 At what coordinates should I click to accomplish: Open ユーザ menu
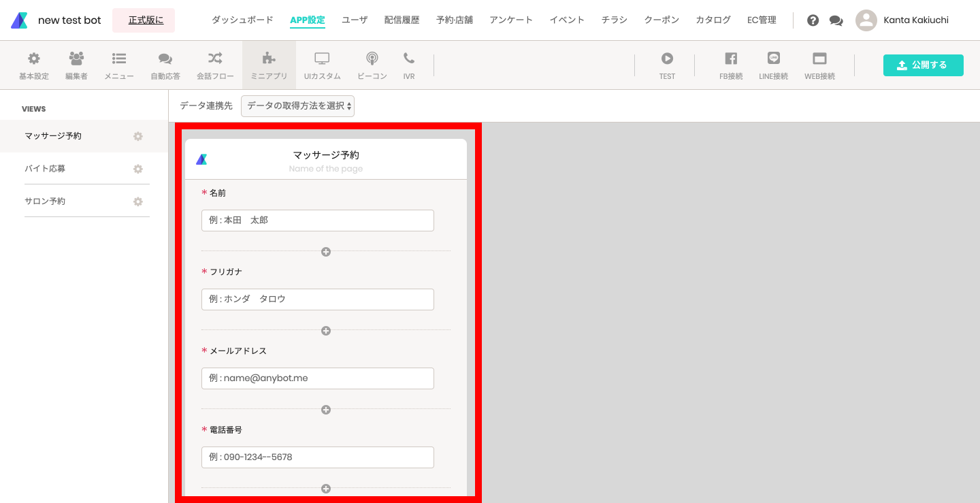355,20
